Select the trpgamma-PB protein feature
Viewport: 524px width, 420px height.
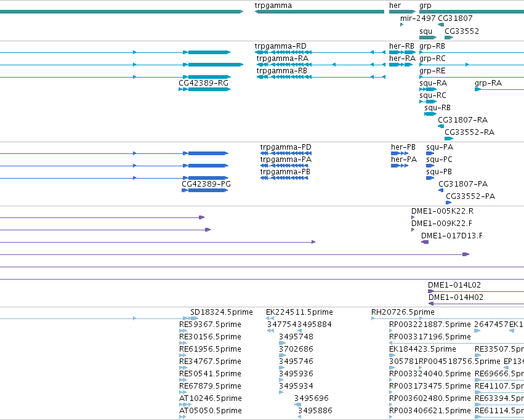pyautogui.click(x=284, y=178)
